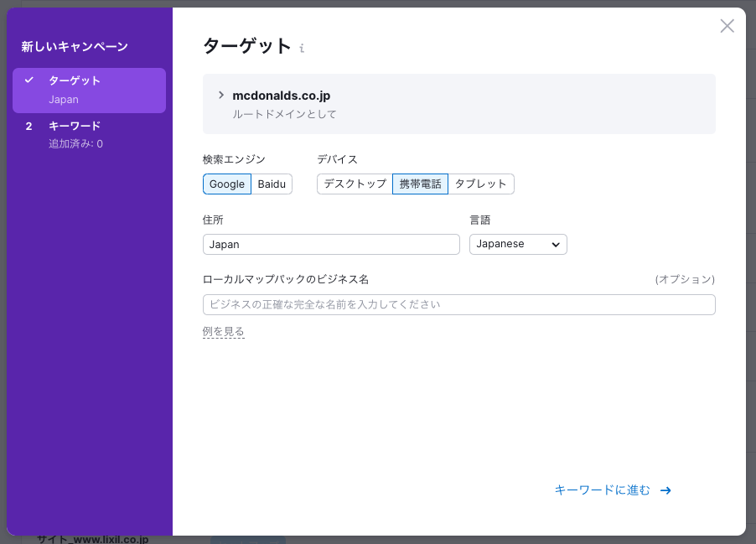Choose タブレット device option
The image size is (756, 544).
[x=481, y=184]
